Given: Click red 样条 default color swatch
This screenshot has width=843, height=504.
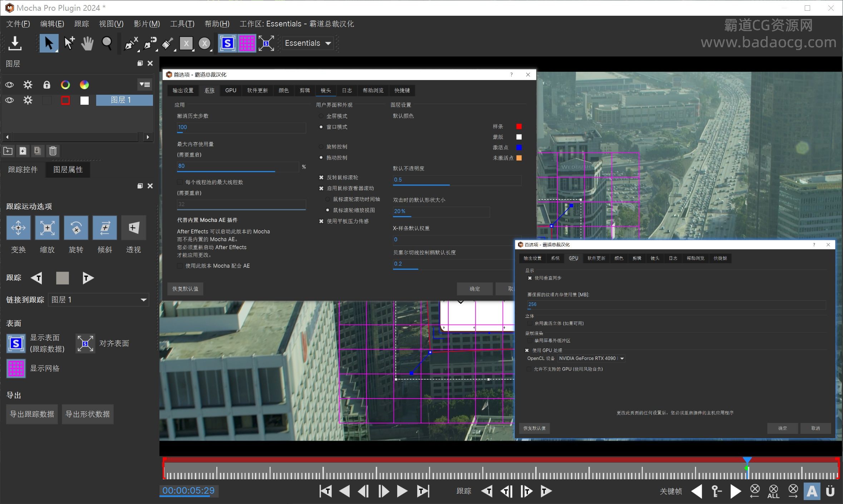Looking at the screenshot, I should [519, 127].
